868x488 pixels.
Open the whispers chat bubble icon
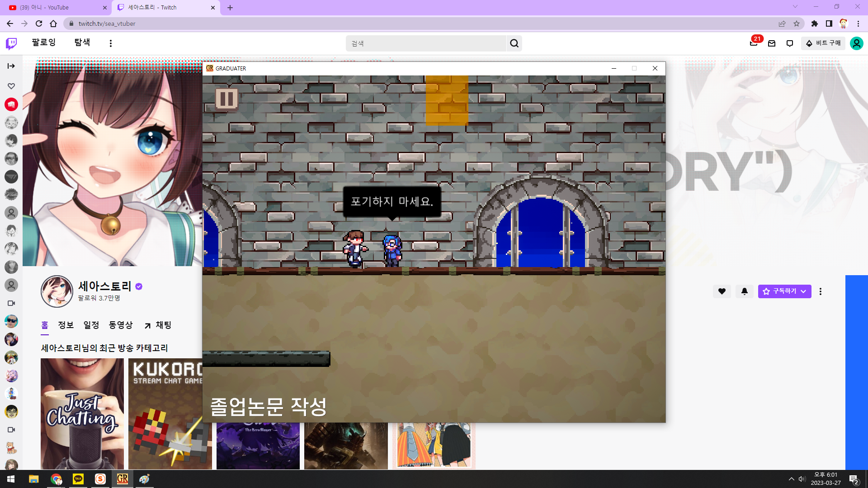790,43
